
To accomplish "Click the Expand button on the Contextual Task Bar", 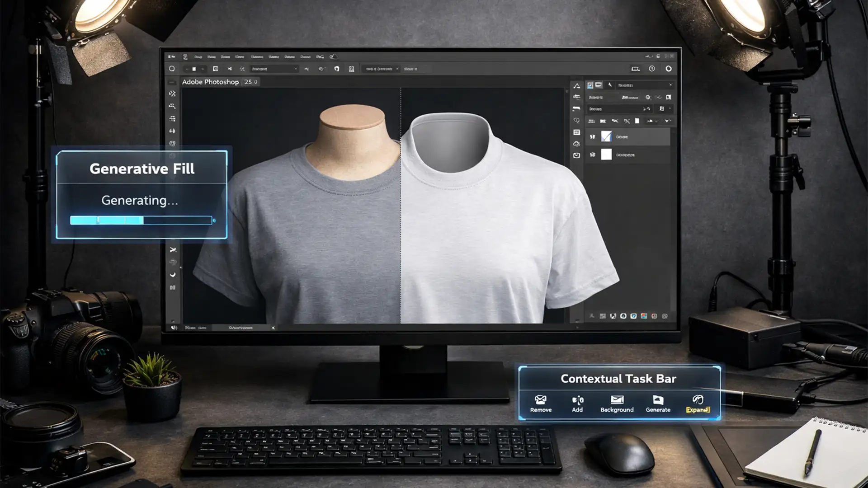I will coord(697,404).
